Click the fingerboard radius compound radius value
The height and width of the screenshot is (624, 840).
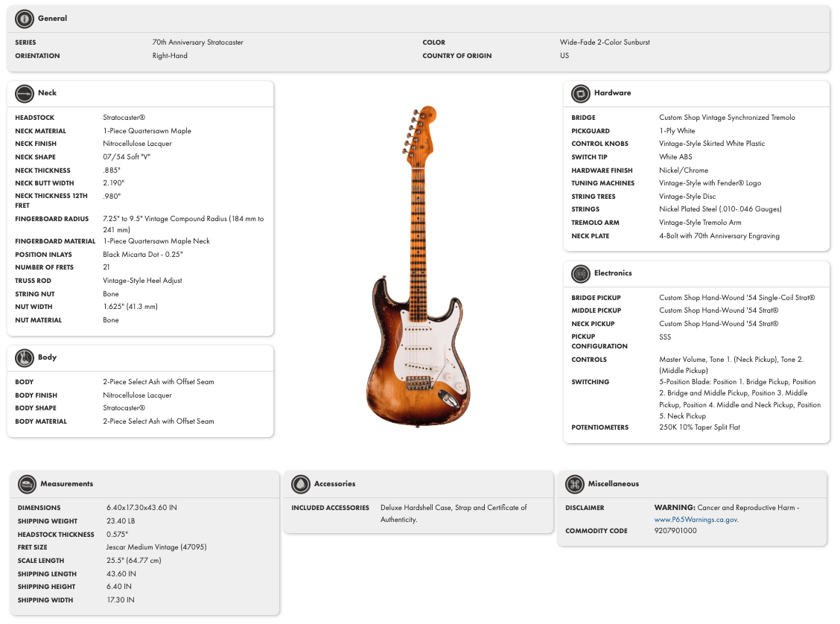(x=183, y=224)
